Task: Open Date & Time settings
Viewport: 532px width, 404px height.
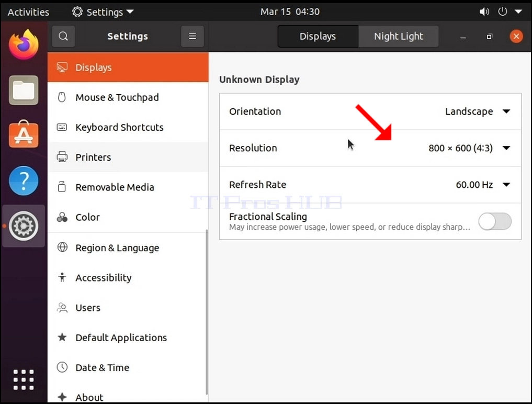Action: coord(128,367)
